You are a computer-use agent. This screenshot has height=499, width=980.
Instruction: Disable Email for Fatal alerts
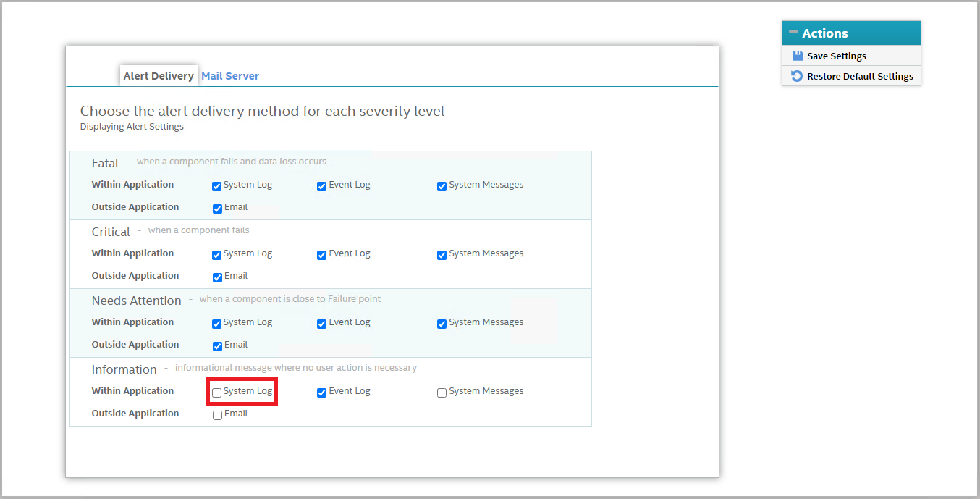(x=217, y=209)
